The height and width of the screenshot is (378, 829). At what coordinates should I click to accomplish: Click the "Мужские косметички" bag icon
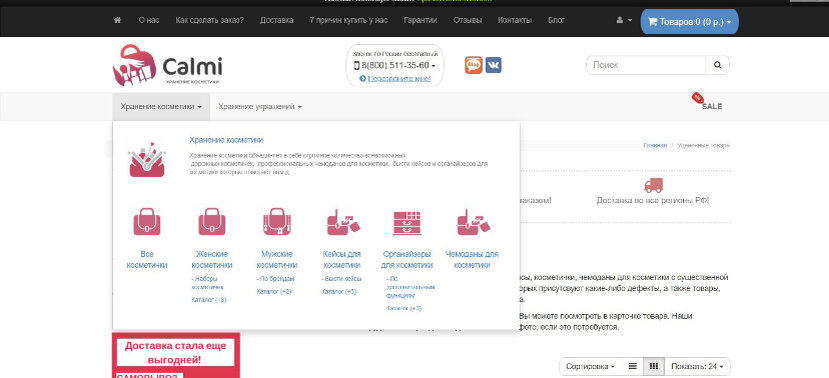(277, 222)
